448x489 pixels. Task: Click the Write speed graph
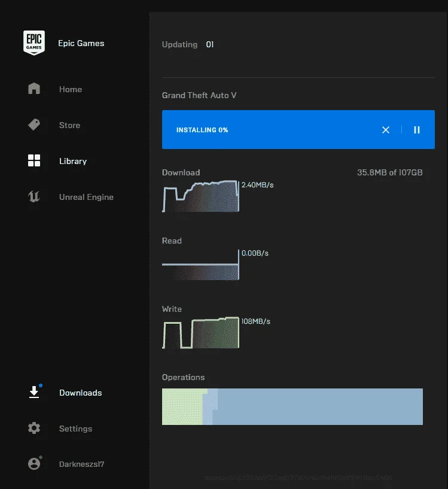point(201,333)
